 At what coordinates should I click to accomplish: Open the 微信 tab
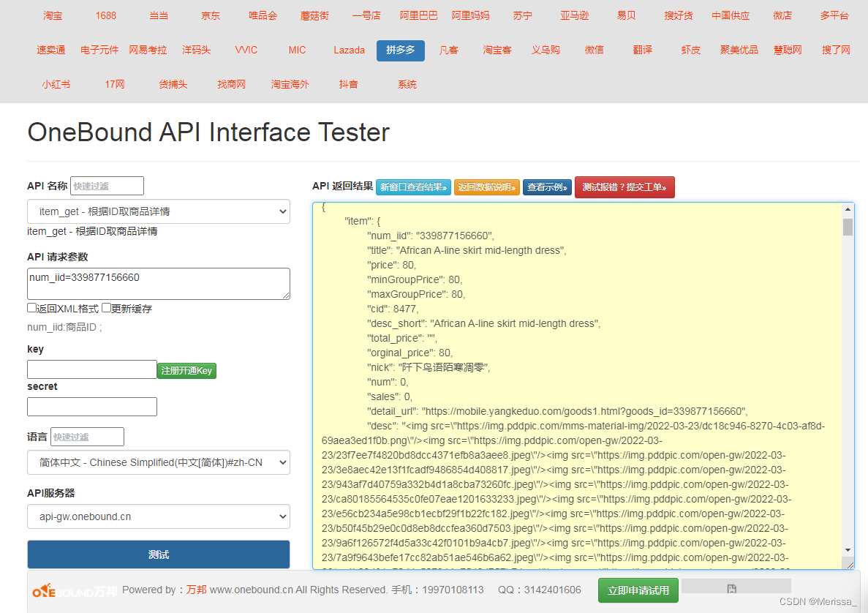pyautogui.click(x=594, y=50)
